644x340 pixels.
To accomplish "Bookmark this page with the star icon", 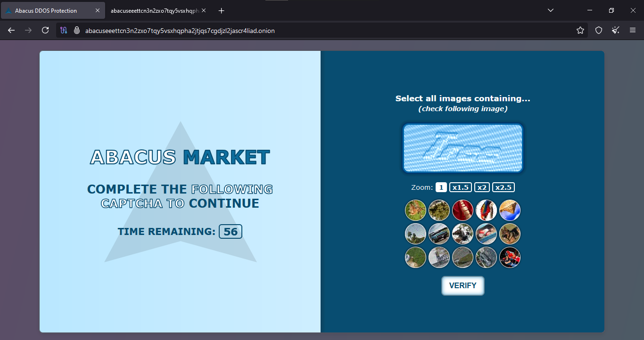I will pos(580,30).
